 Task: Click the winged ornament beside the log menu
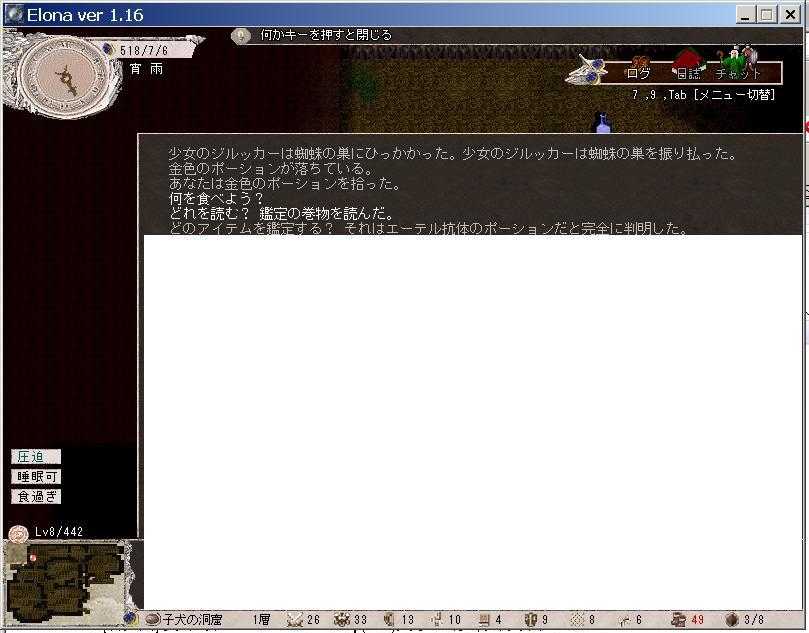[586, 70]
